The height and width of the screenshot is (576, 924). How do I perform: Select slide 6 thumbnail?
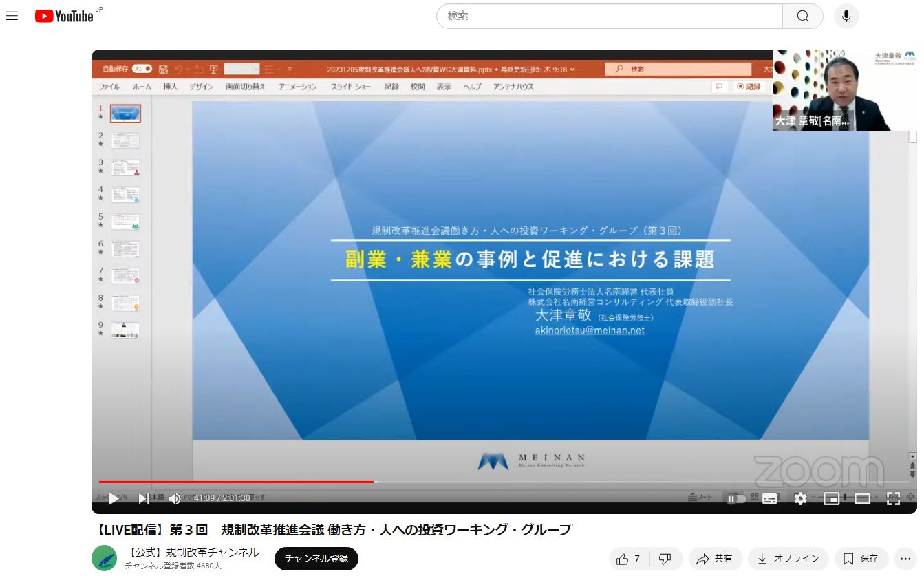click(x=125, y=248)
